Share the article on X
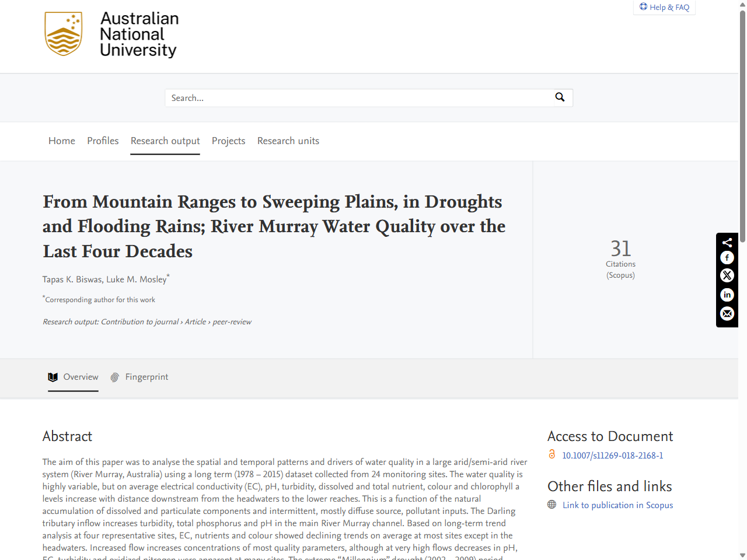 coord(727,275)
